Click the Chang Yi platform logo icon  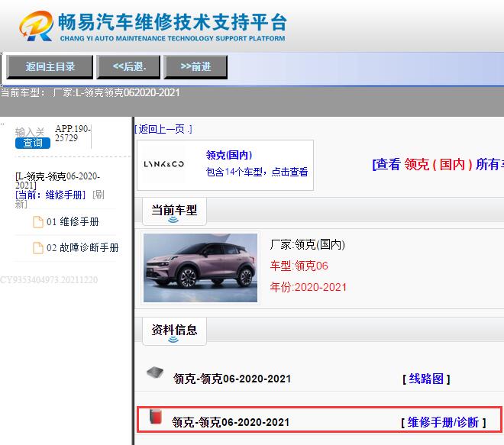coord(37,26)
